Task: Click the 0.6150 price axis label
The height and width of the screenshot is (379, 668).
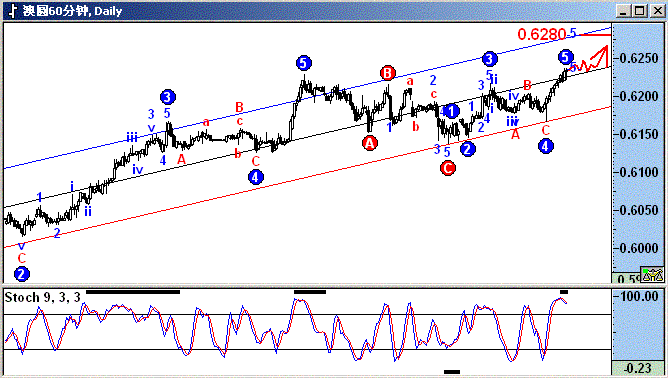Action: (639, 134)
